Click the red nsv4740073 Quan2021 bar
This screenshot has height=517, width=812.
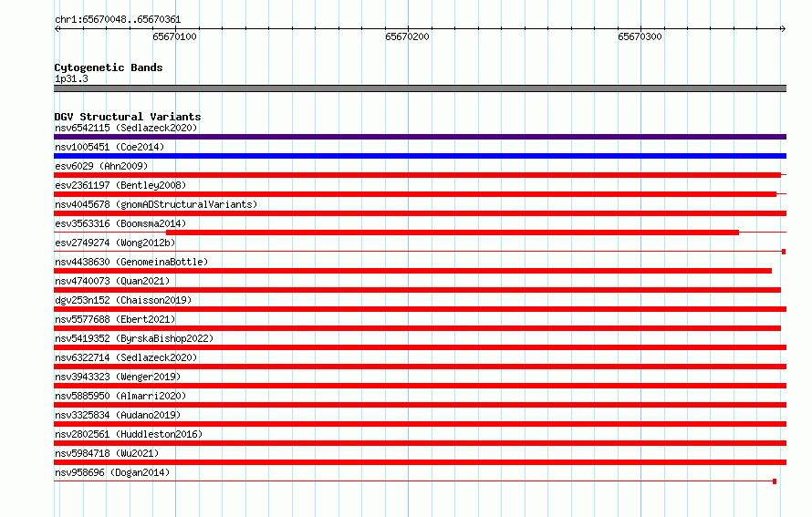click(417, 290)
